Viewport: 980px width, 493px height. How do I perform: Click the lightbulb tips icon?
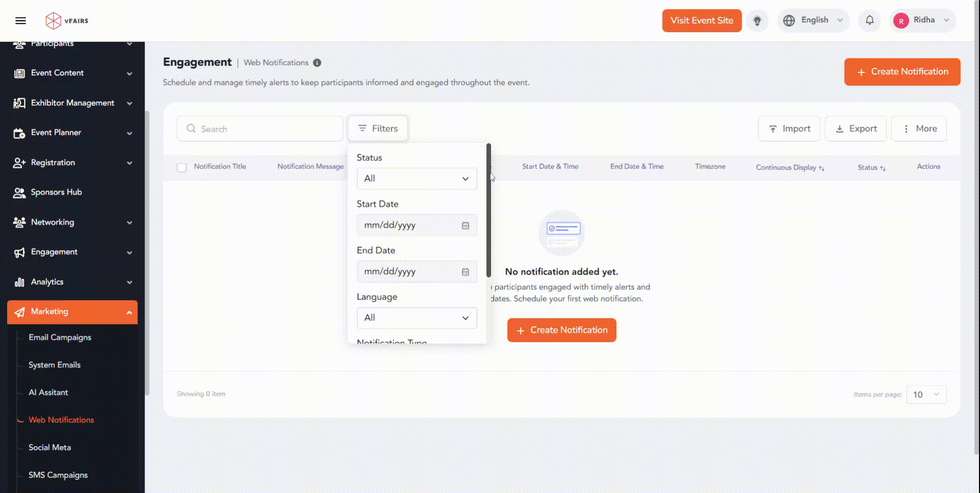[x=757, y=21]
